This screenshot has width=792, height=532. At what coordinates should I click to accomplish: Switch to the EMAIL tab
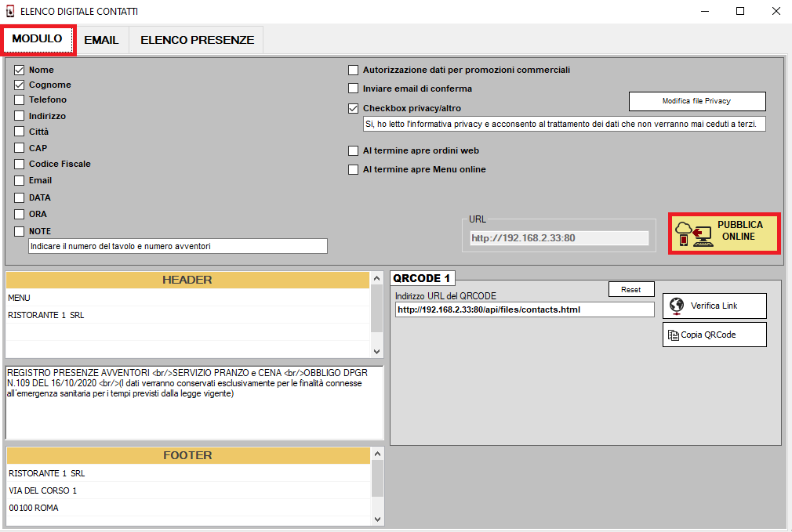click(101, 40)
